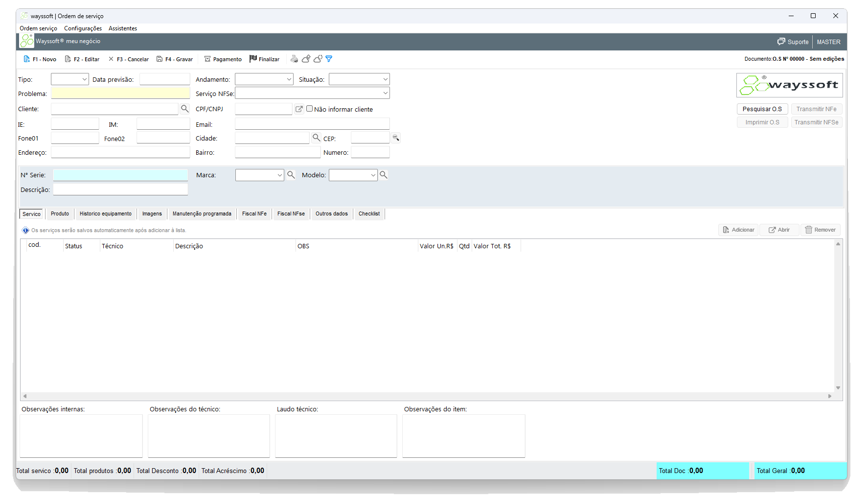868x499 pixels.
Task: Click the Pesquisar O.S button
Action: [x=762, y=109]
